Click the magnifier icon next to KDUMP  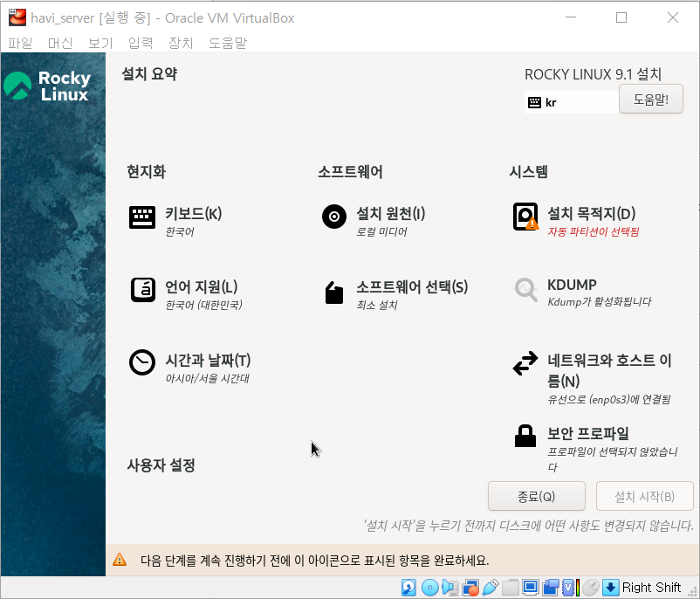point(525,290)
